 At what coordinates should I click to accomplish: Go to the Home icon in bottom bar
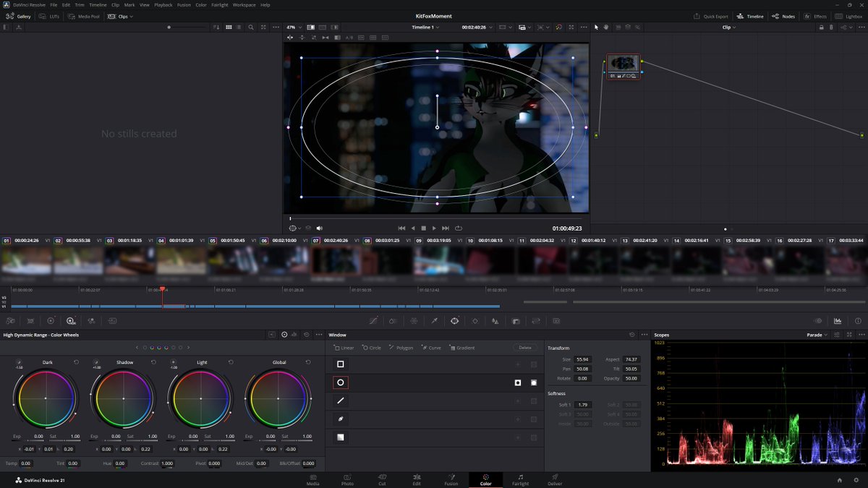pos(839,480)
